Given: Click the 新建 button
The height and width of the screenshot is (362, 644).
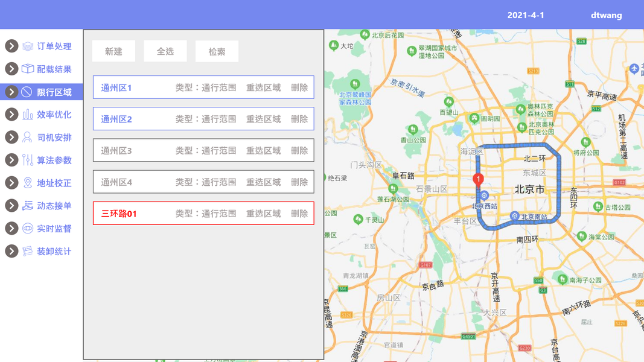Looking at the screenshot, I should point(113,51).
